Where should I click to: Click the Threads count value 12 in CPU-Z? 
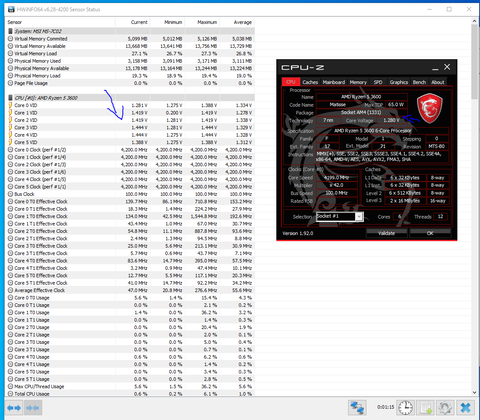point(440,217)
